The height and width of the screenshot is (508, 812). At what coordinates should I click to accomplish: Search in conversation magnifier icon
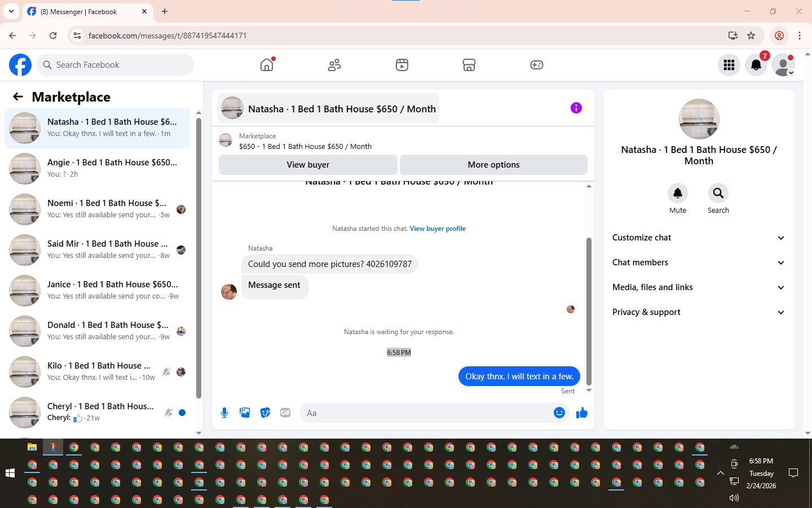(x=718, y=193)
